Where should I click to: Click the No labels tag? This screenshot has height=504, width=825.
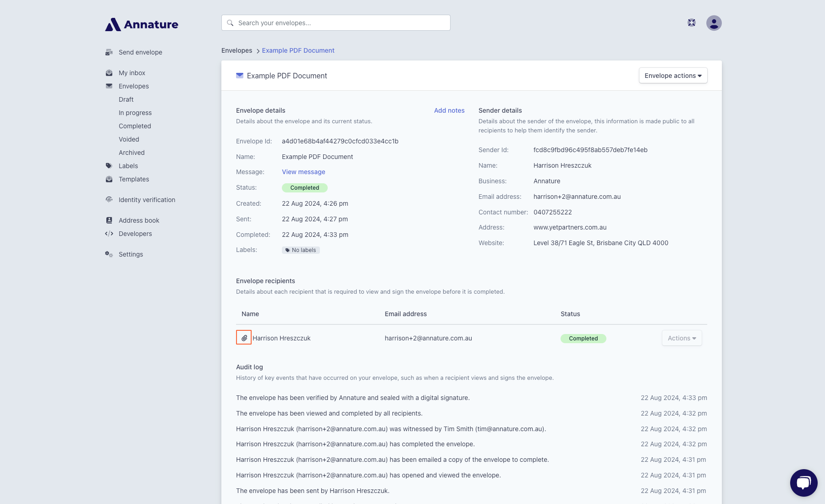click(x=301, y=250)
